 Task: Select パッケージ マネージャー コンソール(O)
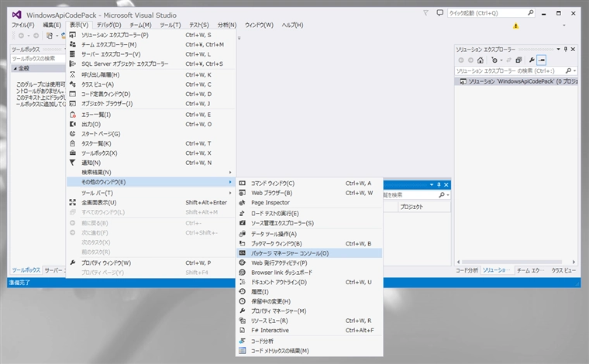coord(309,253)
